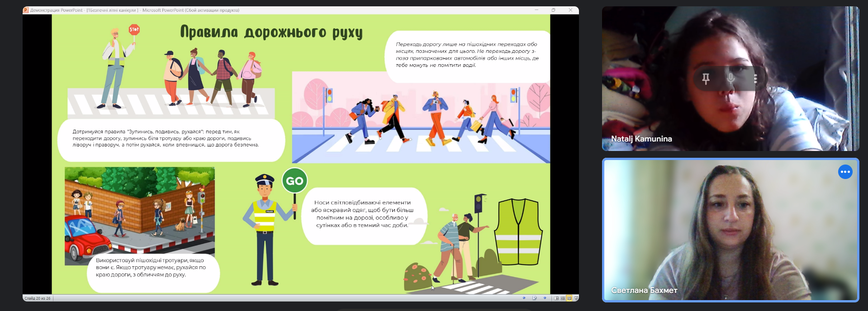Start Slide Show from status bar icon

click(x=576, y=298)
